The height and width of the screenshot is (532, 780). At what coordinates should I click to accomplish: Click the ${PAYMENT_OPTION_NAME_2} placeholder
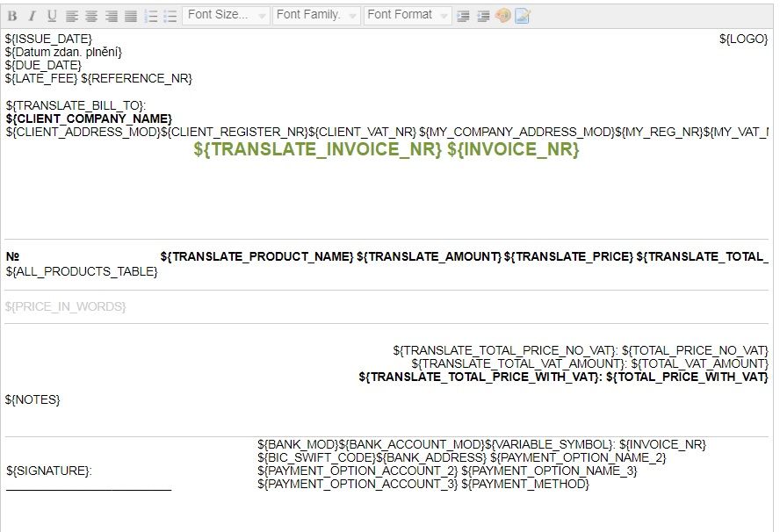click(x=578, y=457)
